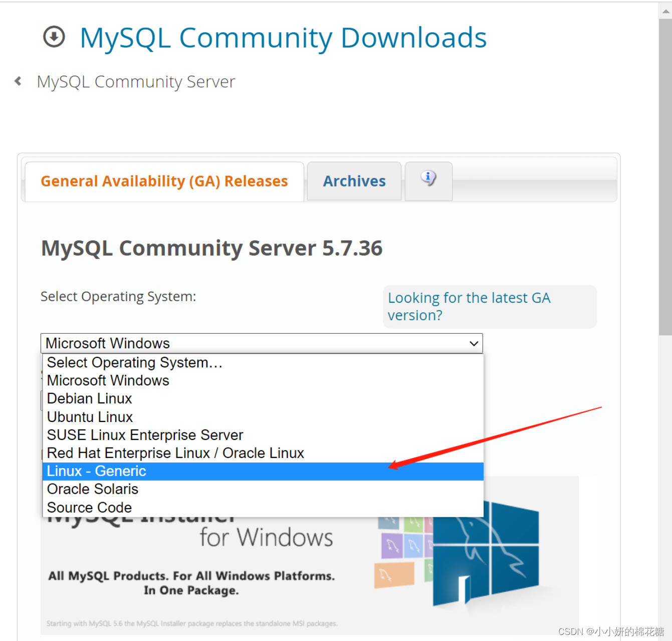Click the back arrow beside MySQL Community Server
The height and width of the screenshot is (641, 672).
[x=18, y=81]
